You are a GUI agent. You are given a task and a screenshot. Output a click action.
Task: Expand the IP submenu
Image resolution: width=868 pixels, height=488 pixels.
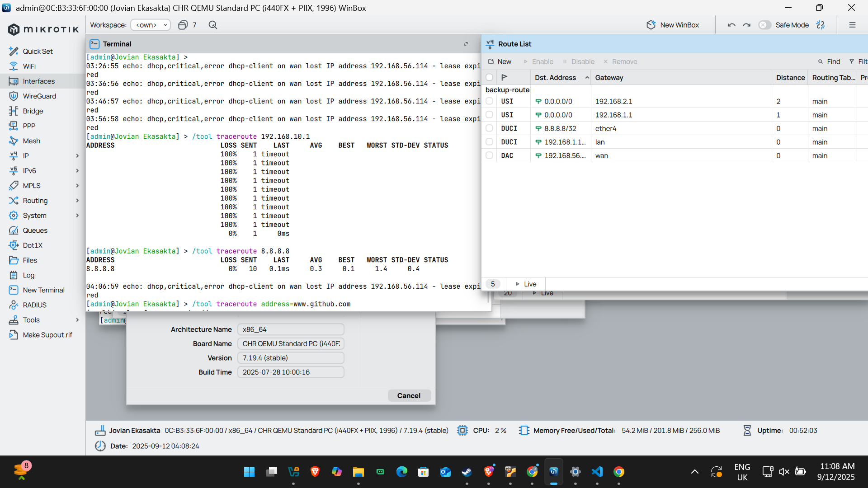pos(77,156)
